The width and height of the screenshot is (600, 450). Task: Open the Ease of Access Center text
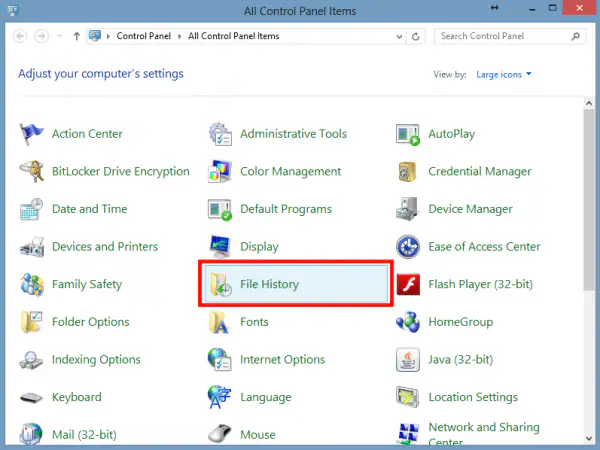pos(484,247)
